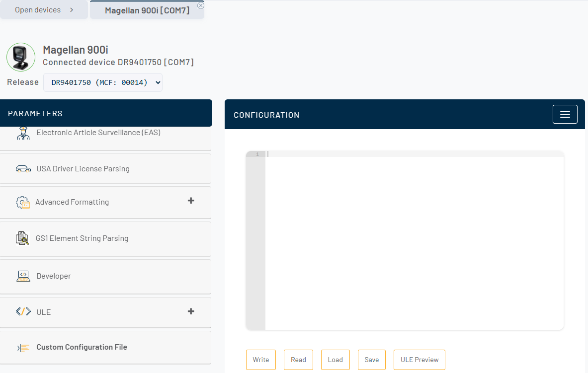Open the Configuration hamburger menu
The width and height of the screenshot is (588, 373).
point(565,114)
